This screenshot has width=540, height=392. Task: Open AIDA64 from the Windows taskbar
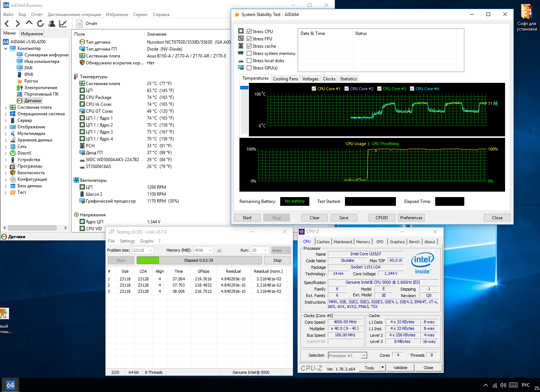pos(11,385)
